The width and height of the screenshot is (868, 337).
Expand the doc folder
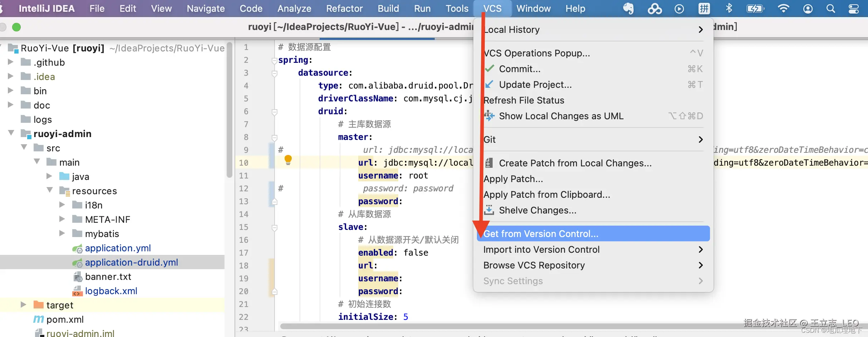coord(11,105)
